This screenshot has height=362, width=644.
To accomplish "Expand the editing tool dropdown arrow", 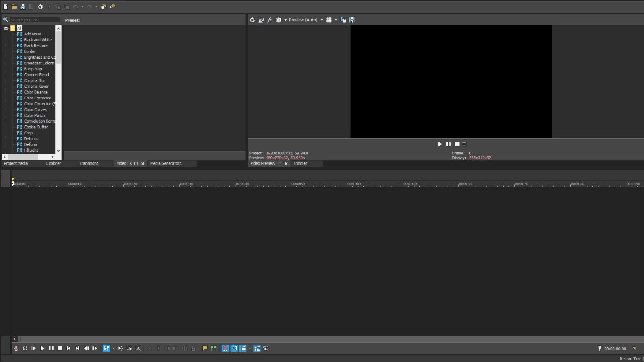I will (x=114, y=348).
